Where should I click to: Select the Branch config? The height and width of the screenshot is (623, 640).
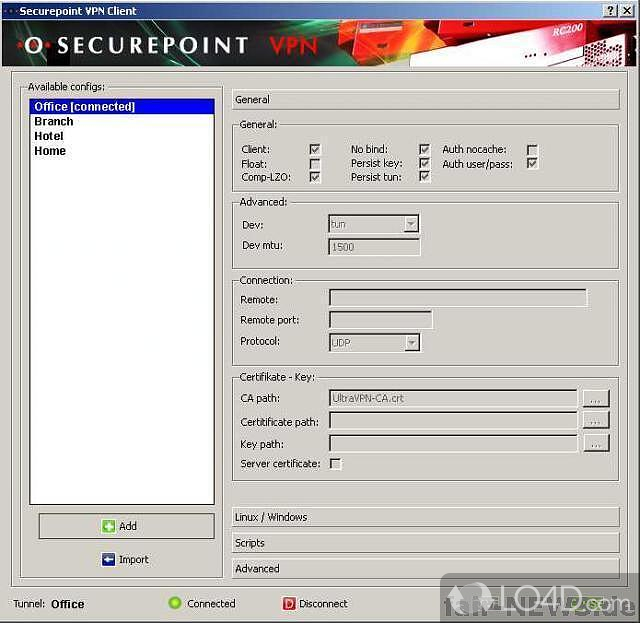[x=122, y=122]
